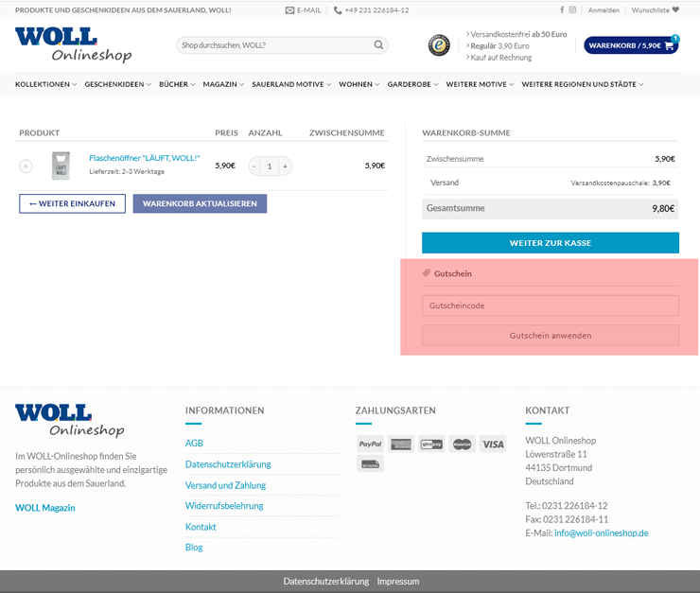Click the E-MAIL link in top bar
This screenshot has height=593, width=700.
coord(309,10)
